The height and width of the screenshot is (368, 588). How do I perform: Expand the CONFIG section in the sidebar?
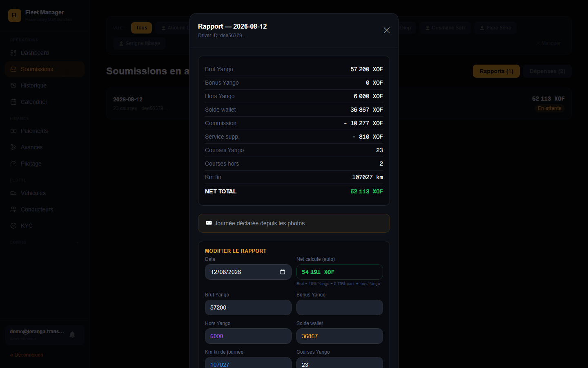45,242
